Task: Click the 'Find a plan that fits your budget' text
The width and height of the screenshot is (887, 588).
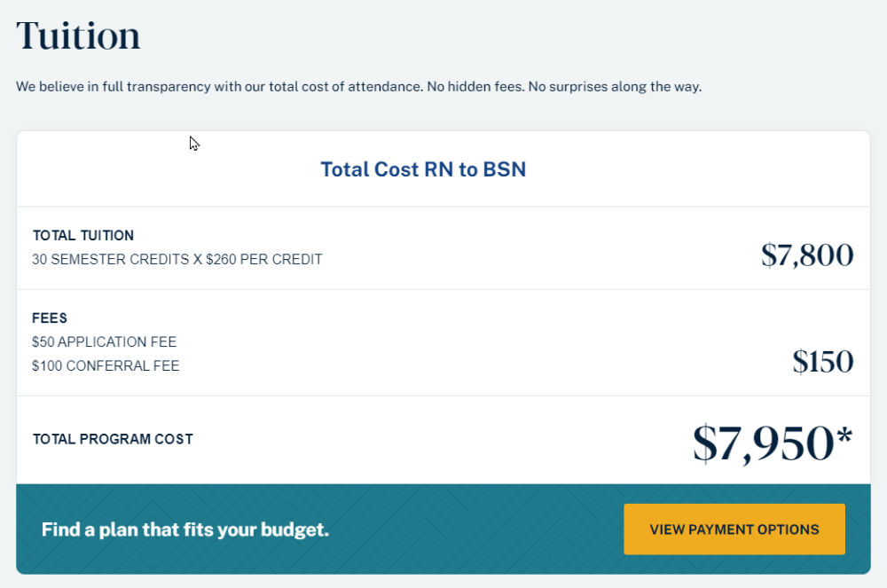Action: [x=185, y=529]
